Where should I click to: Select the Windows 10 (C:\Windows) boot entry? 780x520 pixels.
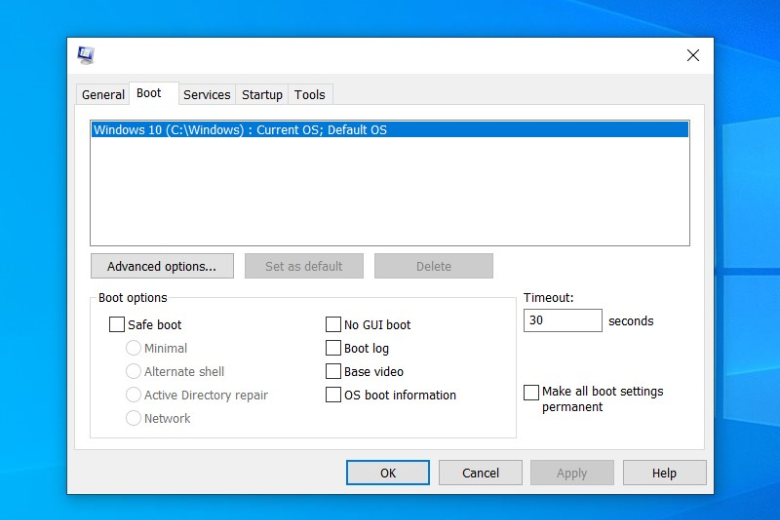[390, 130]
